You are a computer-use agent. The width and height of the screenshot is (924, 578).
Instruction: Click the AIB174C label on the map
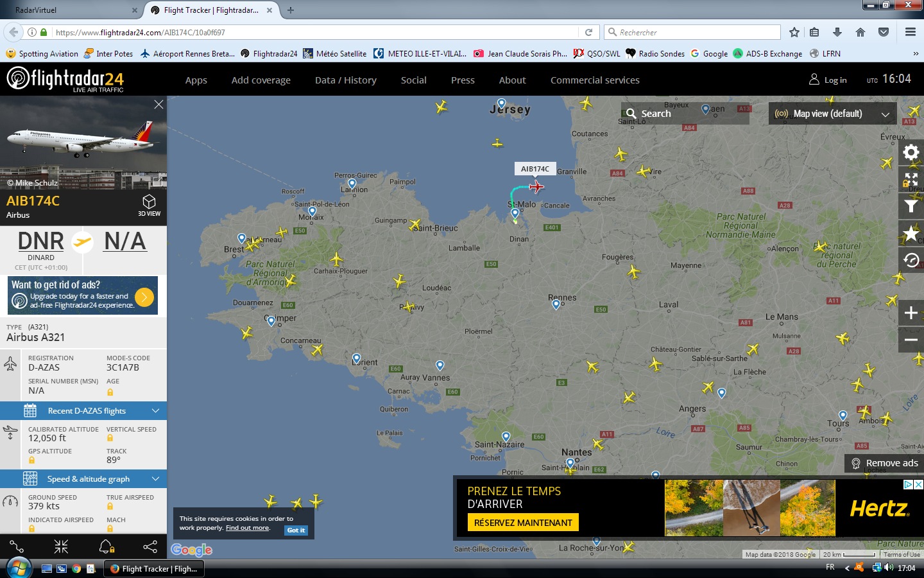point(535,169)
